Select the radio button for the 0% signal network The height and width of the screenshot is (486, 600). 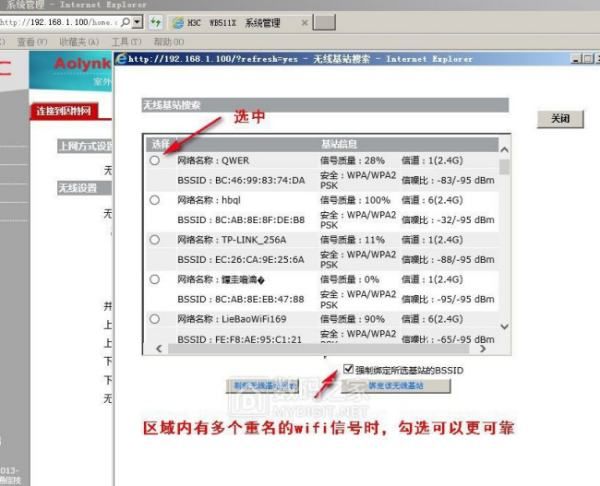tap(154, 279)
